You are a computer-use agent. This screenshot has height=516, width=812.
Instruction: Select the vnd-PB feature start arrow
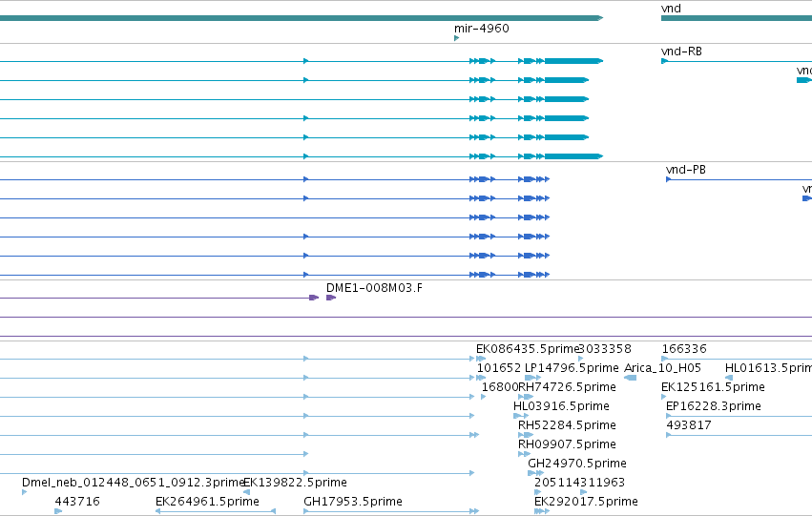coord(669,179)
